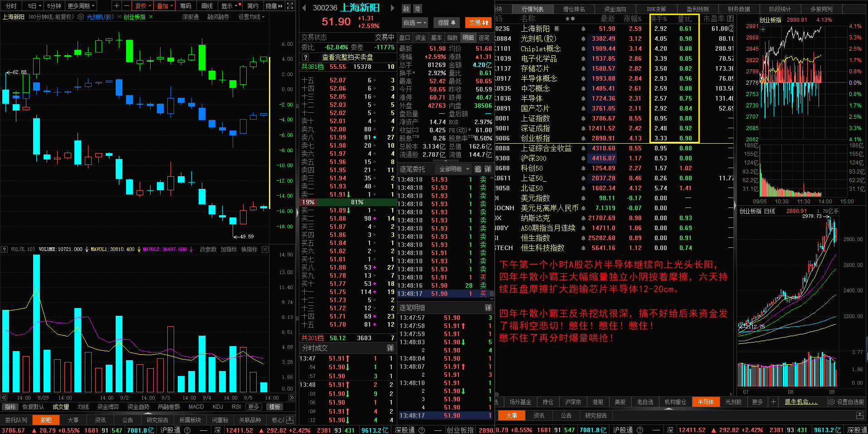Click the orange 交易 trade button

478,22
